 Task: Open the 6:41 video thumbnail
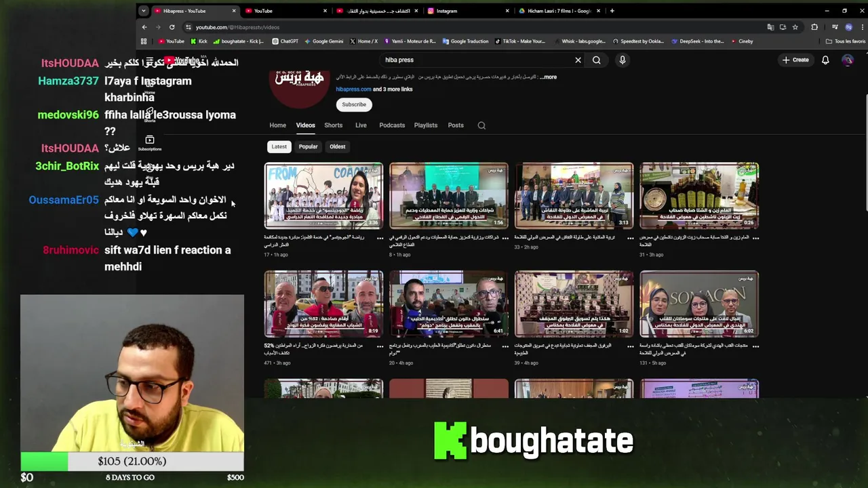[x=449, y=304]
